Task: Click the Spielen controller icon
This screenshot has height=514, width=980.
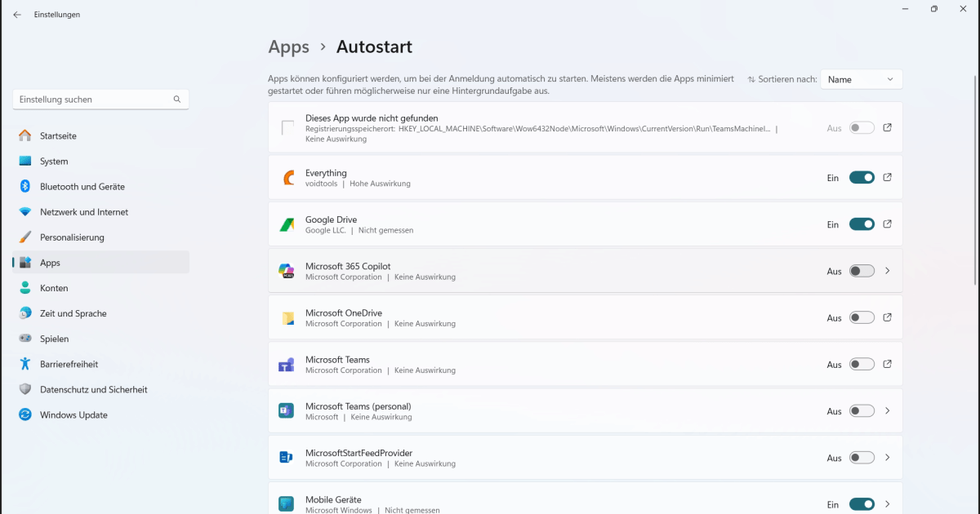Action: click(x=25, y=339)
